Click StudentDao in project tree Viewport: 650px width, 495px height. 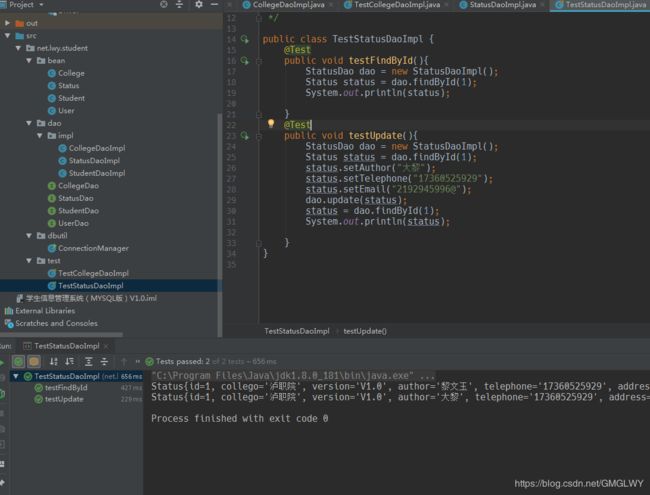click(78, 211)
